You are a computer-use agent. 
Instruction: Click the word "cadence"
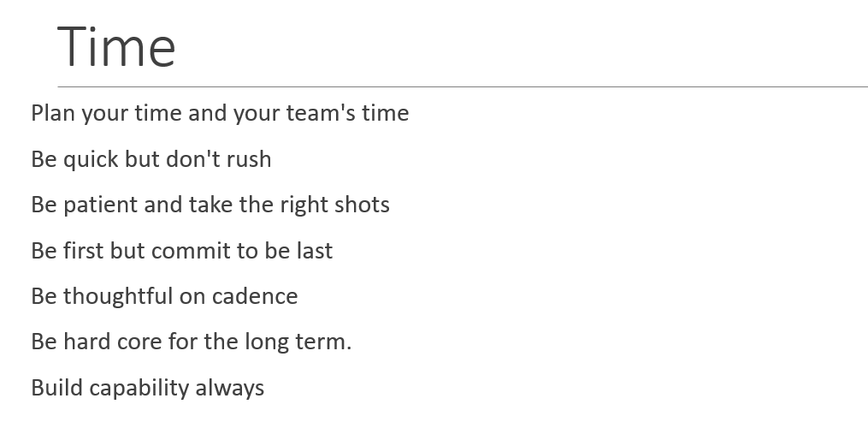(255, 296)
